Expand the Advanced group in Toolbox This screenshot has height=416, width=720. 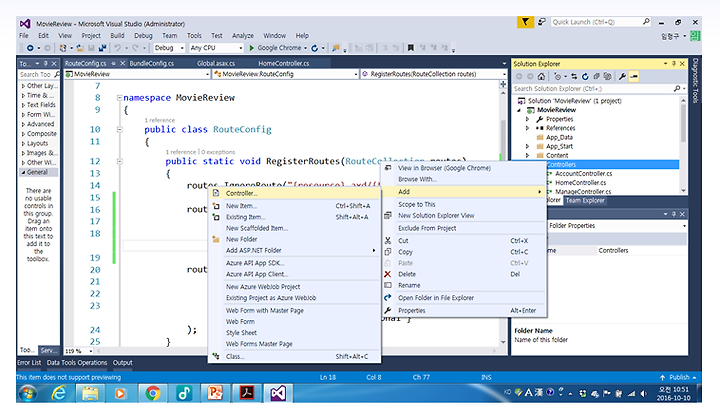click(23, 124)
